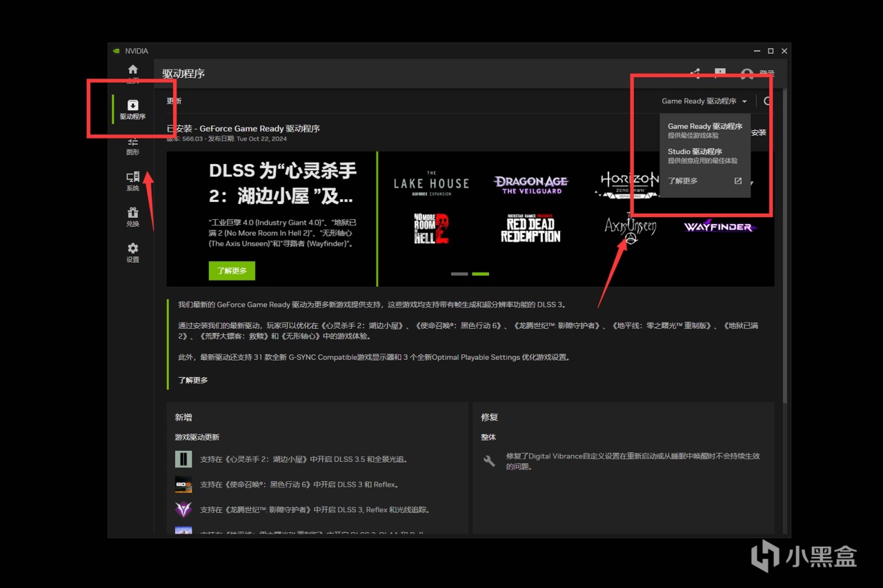The height and width of the screenshot is (588, 883).
Task: Maximize the NVIDIA app window
Action: (x=771, y=51)
